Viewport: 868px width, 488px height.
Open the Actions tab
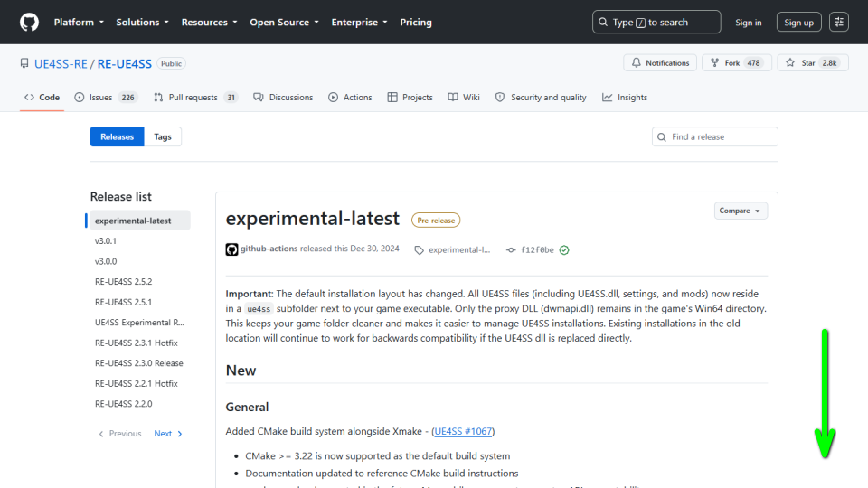click(x=350, y=98)
